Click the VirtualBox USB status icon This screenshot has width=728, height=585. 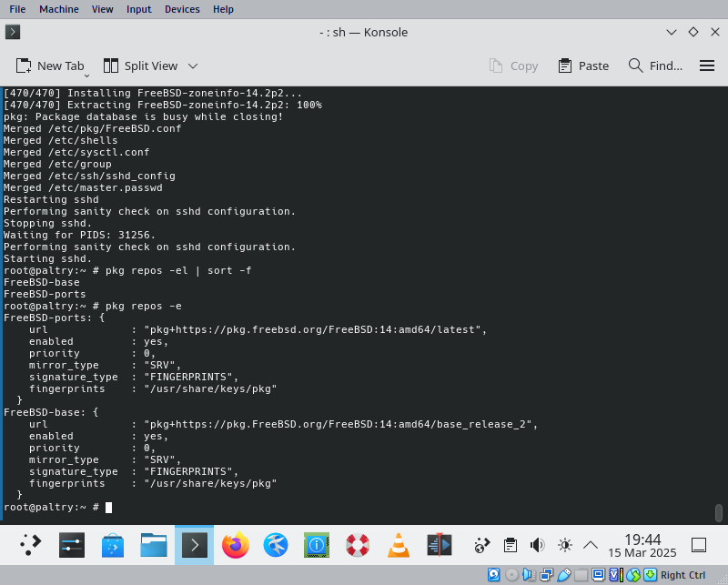[563, 575]
